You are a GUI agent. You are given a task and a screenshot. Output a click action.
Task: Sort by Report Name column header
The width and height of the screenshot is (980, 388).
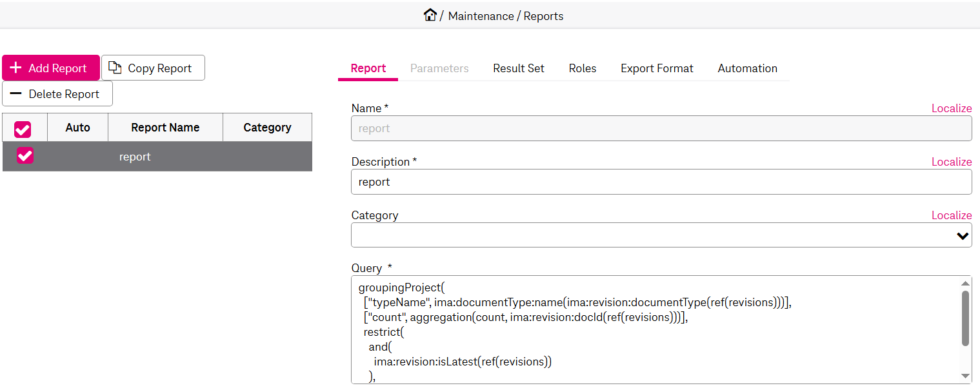coord(165,128)
